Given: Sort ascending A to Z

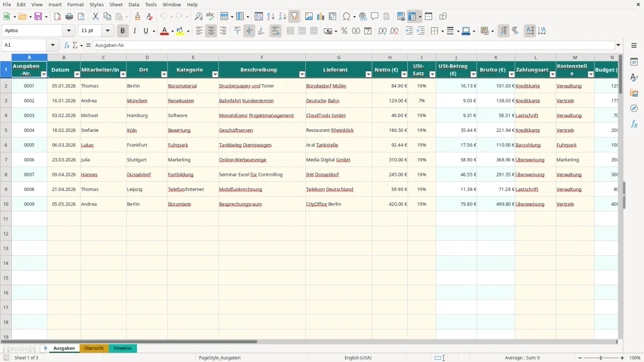Looking at the screenshot, I should pos(271,17).
